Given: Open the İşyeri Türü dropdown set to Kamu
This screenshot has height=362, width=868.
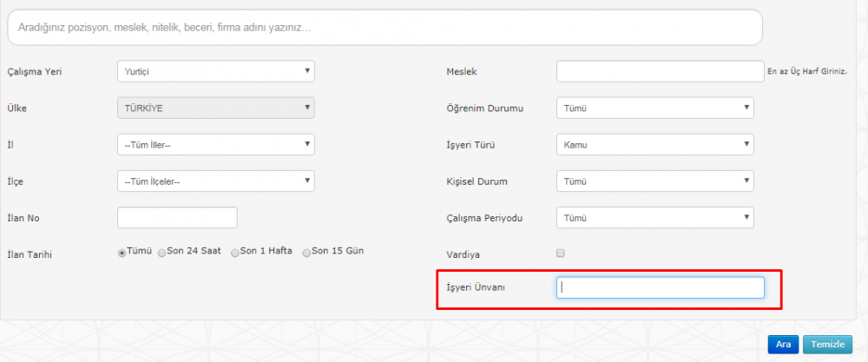Looking at the screenshot, I should (x=654, y=144).
